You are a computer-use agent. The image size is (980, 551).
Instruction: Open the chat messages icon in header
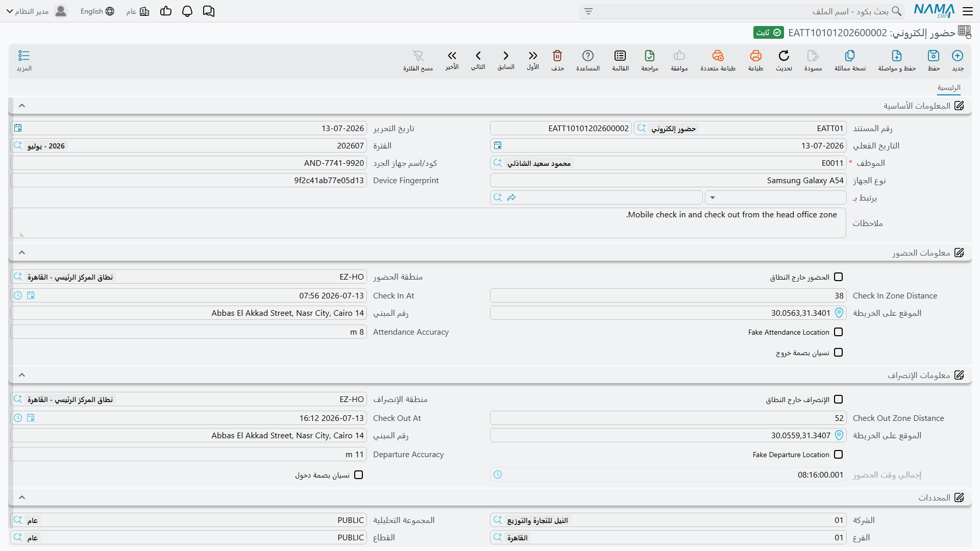(209, 11)
